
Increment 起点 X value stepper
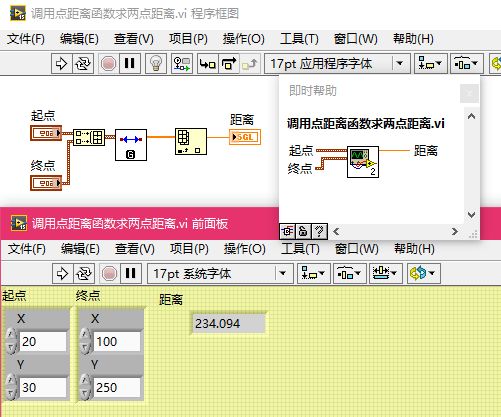(11, 334)
